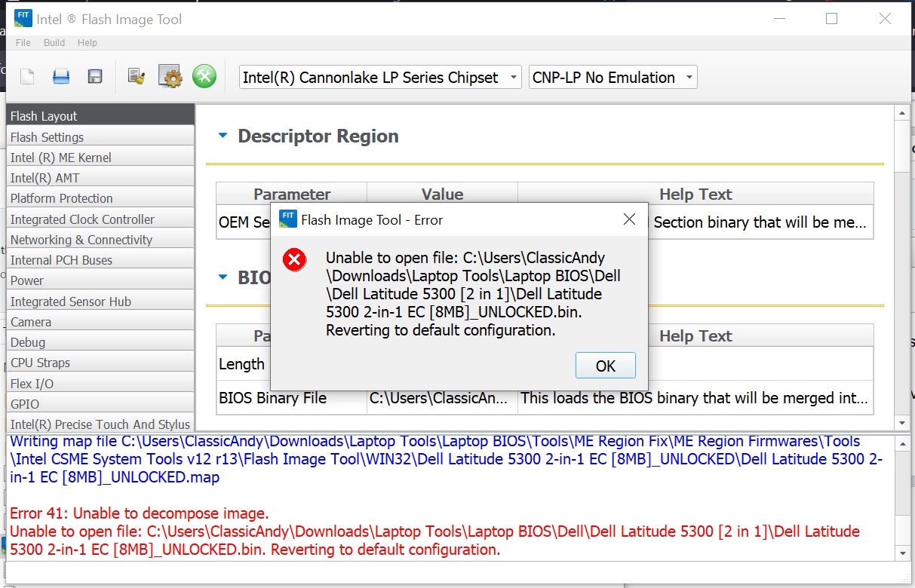Select the Integrated Sensor Hub tab

(x=100, y=302)
